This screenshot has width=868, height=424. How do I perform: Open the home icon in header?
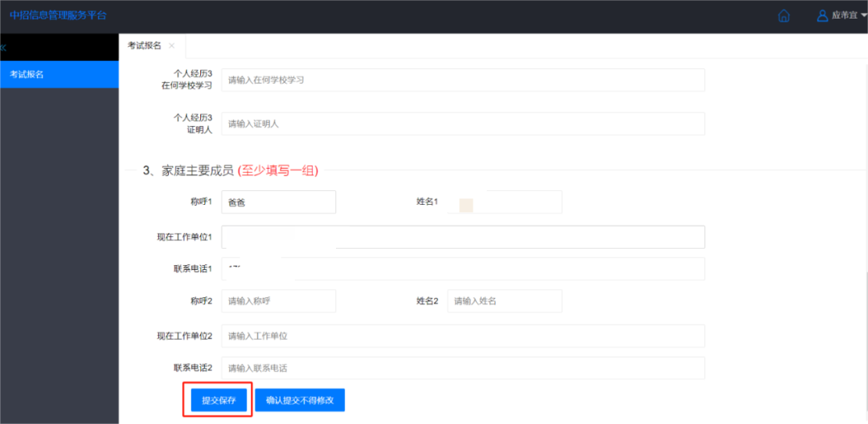(x=784, y=15)
